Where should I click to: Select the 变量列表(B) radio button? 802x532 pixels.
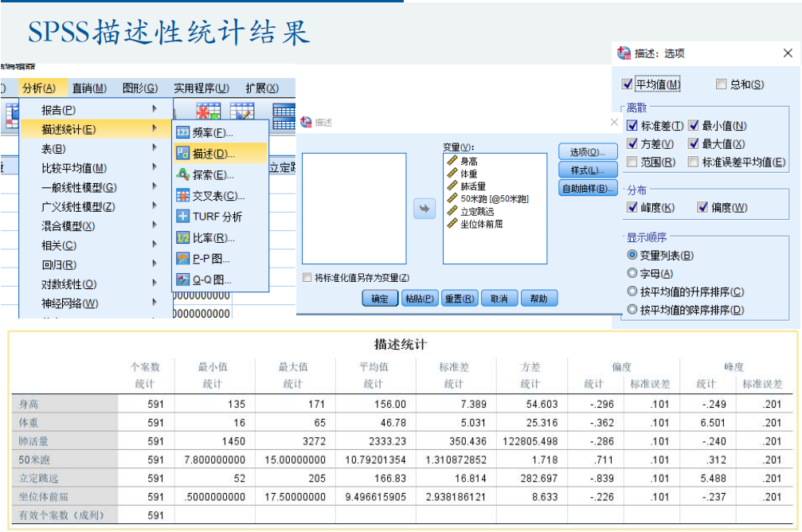tap(632, 255)
